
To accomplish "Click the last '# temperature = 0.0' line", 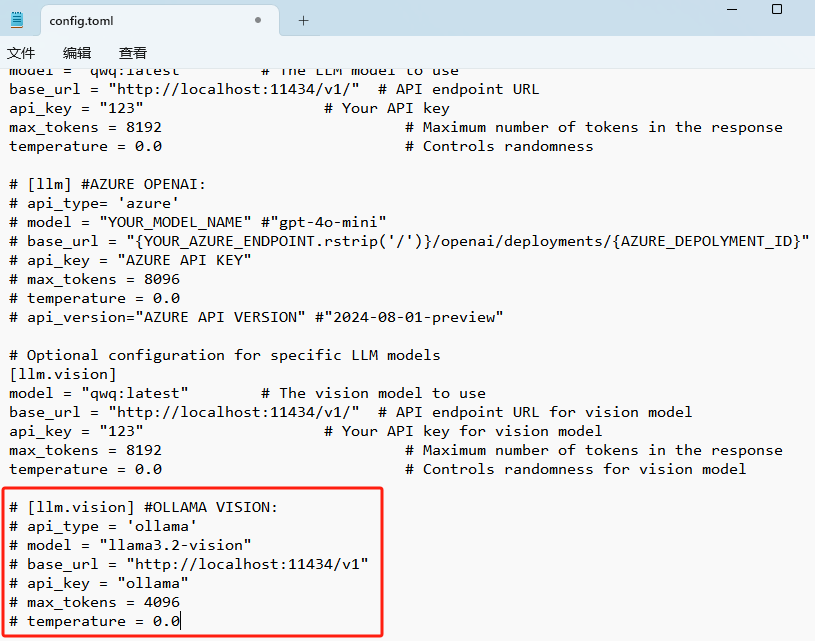I will point(94,621).
